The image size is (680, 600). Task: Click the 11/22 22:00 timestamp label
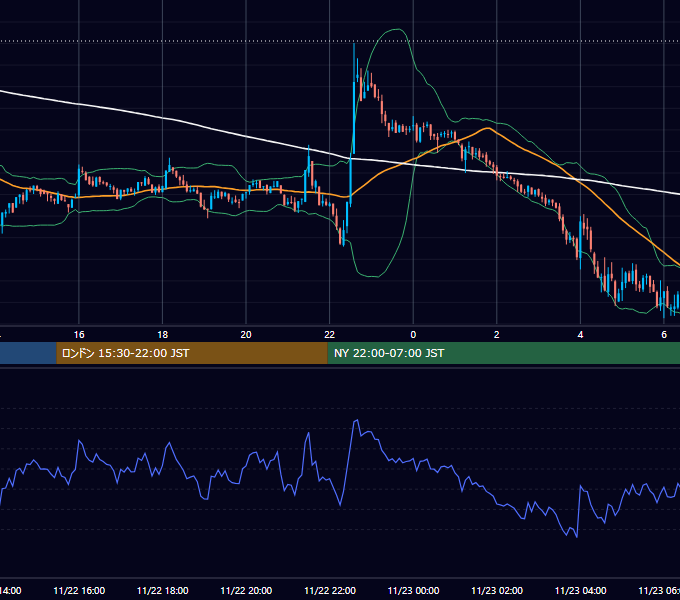pos(330,591)
